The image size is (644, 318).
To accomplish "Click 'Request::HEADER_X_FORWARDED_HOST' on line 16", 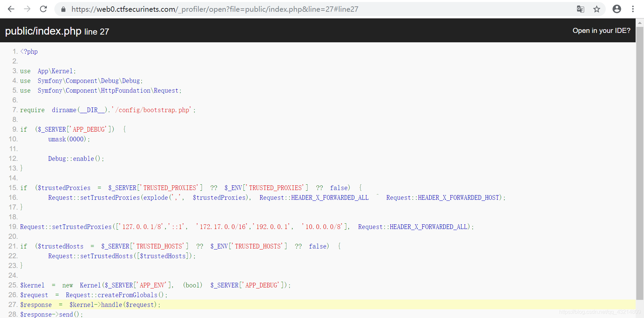I will (x=443, y=198).
